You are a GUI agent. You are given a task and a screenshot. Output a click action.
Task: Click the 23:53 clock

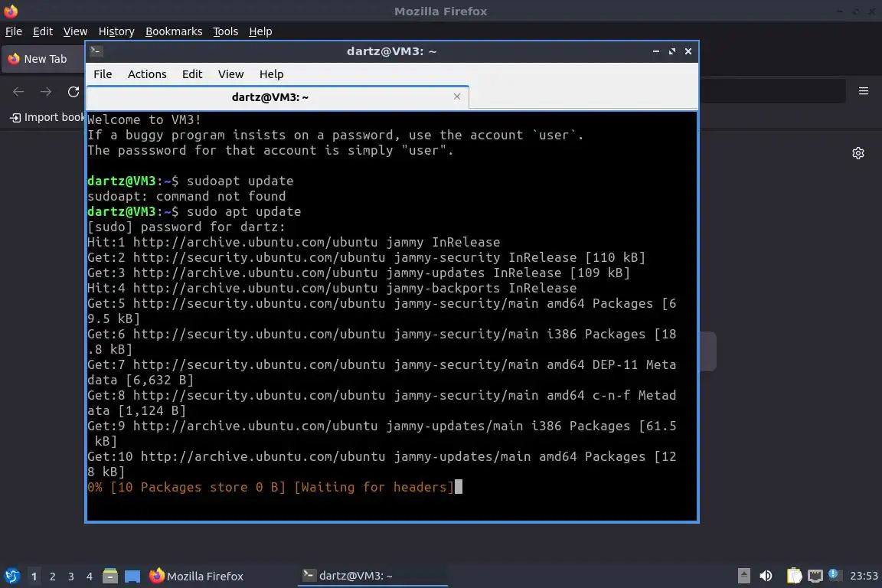pyautogui.click(x=864, y=576)
